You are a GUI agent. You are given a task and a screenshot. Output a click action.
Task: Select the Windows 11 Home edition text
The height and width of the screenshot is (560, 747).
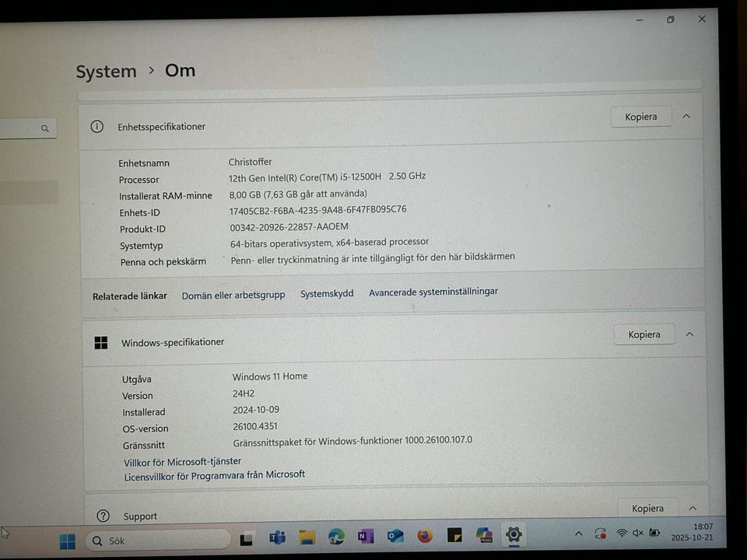click(x=270, y=376)
